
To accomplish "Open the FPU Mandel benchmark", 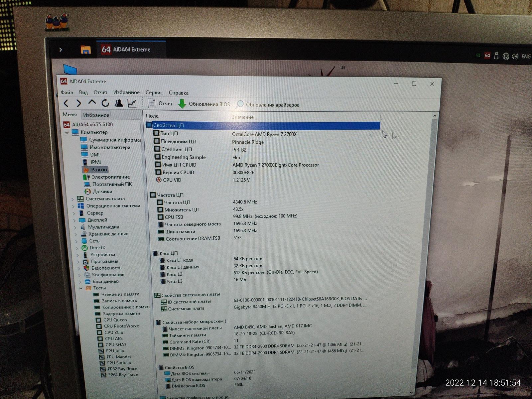I will coord(115,357).
